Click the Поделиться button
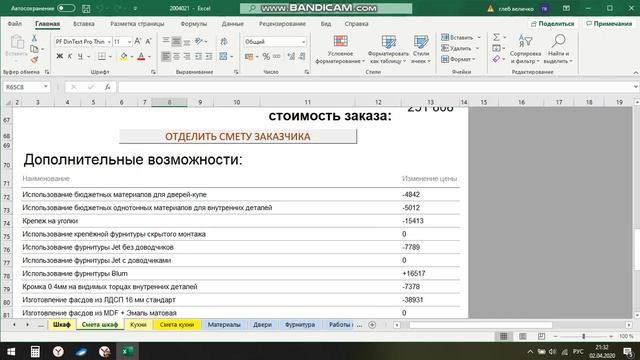This screenshot has width=640, height=360. point(552,24)
